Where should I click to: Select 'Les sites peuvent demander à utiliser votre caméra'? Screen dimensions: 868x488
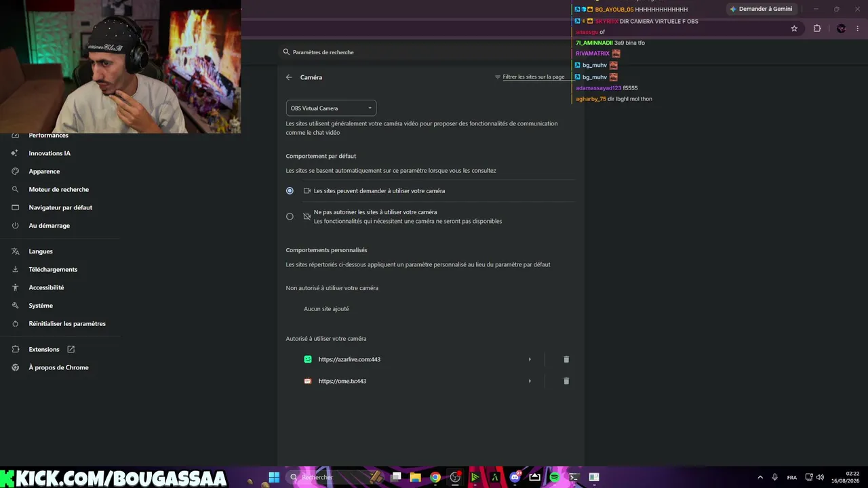(290, 191)
